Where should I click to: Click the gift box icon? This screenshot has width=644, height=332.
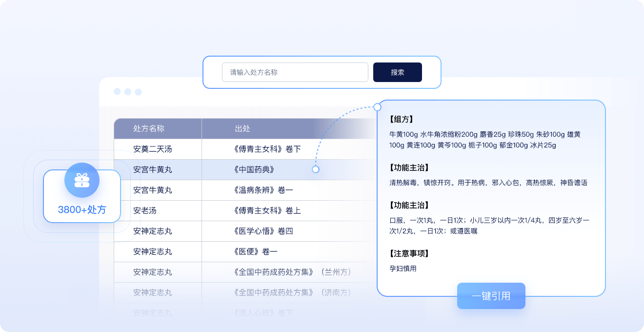(82, 180)
